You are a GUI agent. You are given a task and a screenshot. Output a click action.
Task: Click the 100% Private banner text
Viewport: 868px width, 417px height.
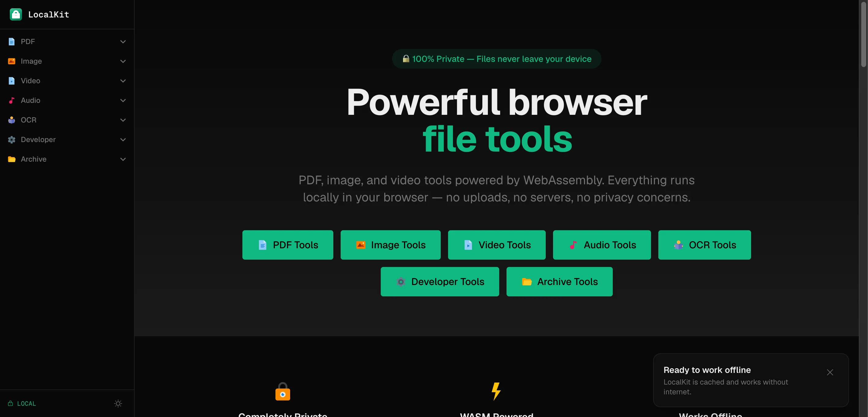[x=502, y=59]
